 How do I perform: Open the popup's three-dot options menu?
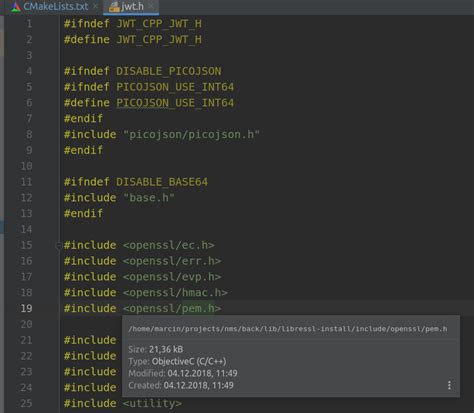point(449,385)
